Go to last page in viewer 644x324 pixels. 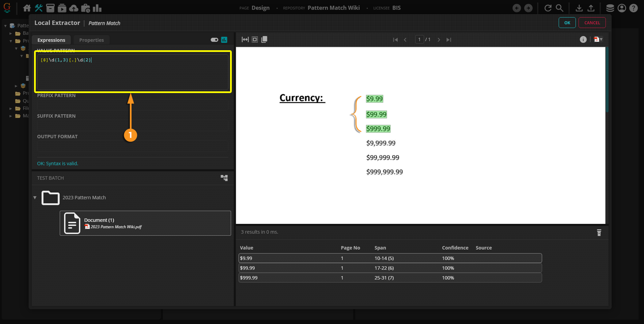pos(449,40)
